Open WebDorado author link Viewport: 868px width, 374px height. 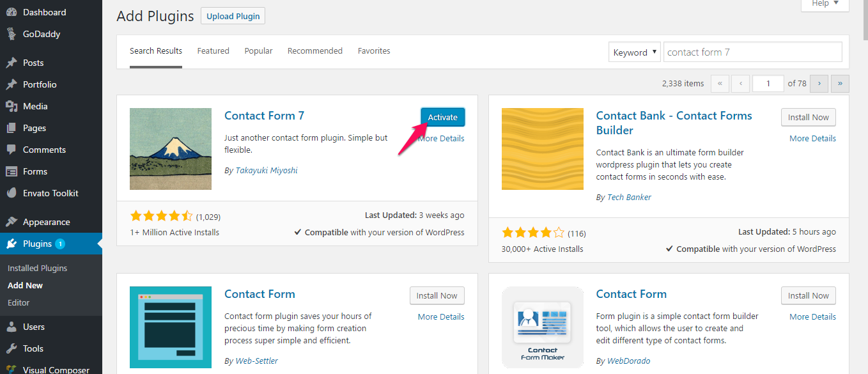point(628,361)
